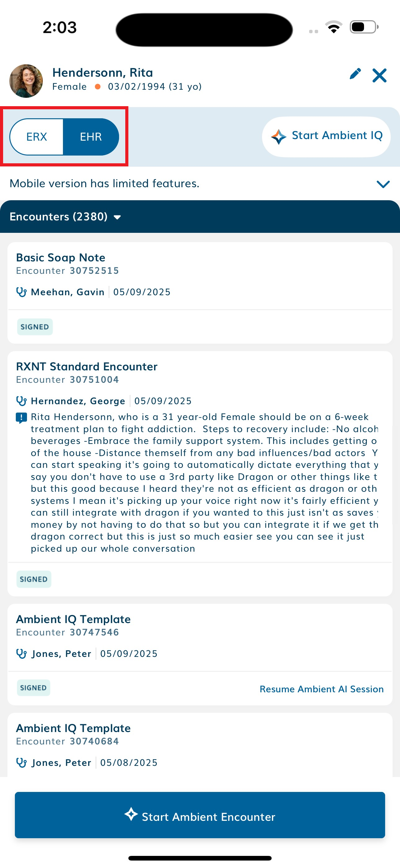Open RXNT Standard Encounter title
This screenshot has height=868, width=400.
click(x=87, y=367)
